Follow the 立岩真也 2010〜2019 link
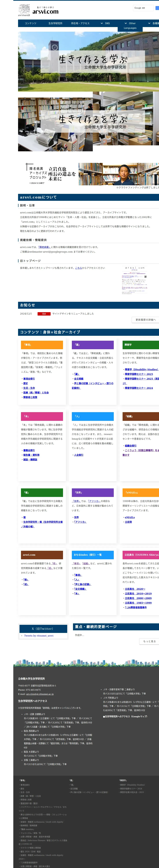The image size is (159, 868). (x=138, y=593)
